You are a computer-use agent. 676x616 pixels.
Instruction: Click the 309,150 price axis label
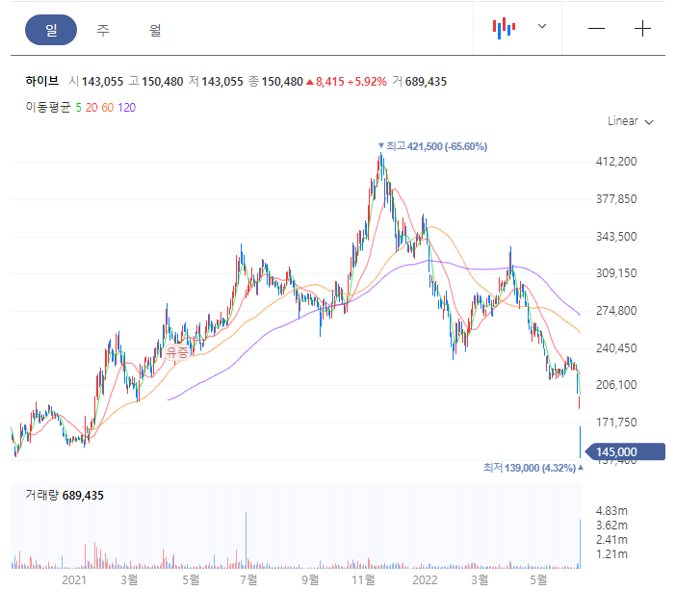pos(616,273)
